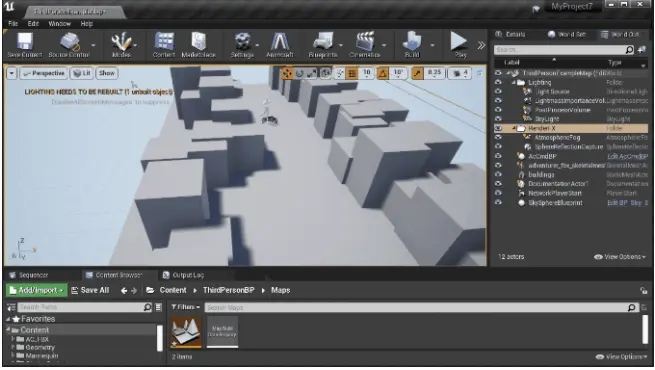Switch to the World Outliner tab

[621, 35]
